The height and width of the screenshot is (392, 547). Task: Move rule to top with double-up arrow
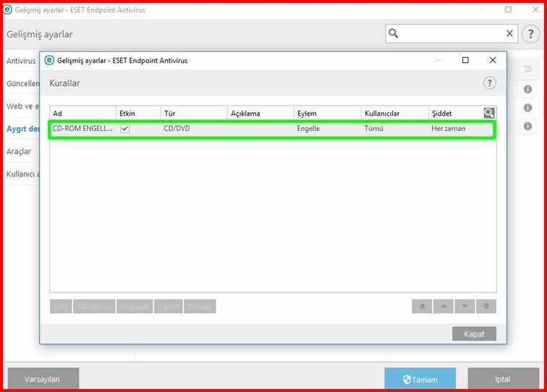(x=422, y=306)
